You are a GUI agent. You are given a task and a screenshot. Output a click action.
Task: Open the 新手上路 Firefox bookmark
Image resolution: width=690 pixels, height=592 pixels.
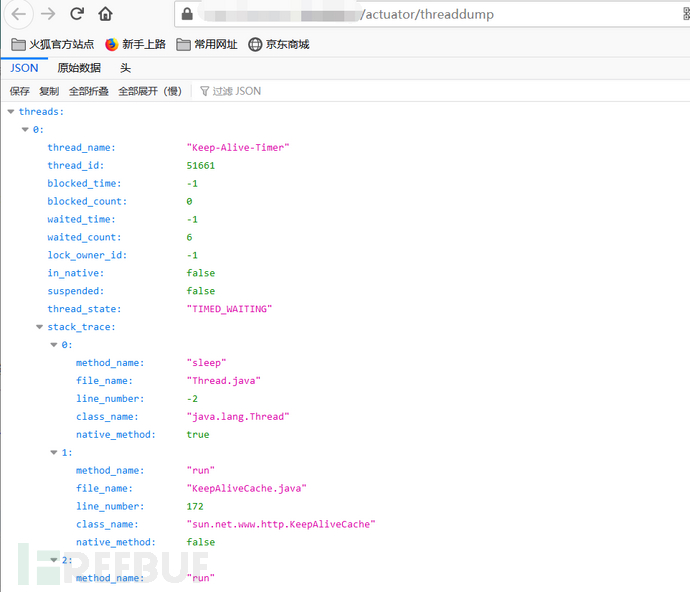click(x=135, y=44)
